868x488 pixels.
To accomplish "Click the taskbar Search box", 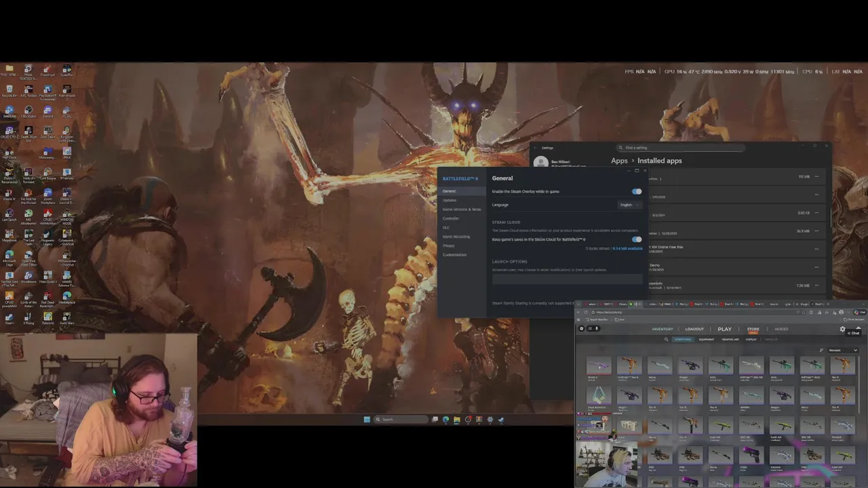I will click(x=401, y=420).
